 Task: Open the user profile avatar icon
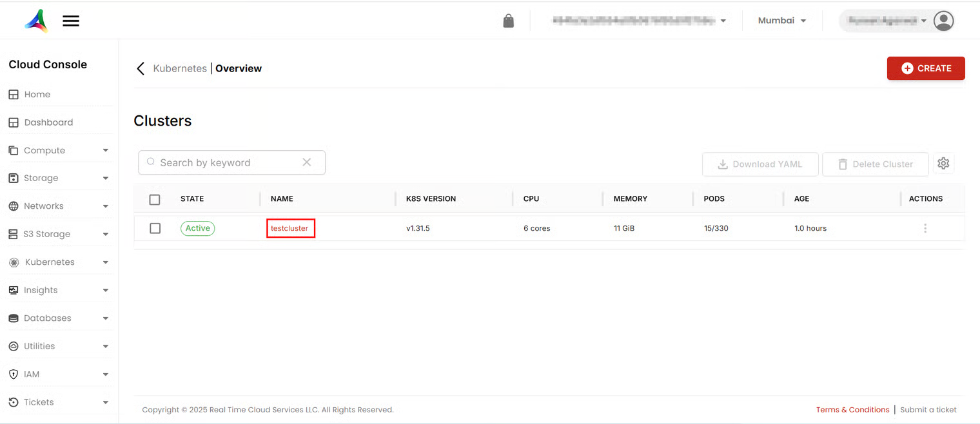tap(944, 21)
